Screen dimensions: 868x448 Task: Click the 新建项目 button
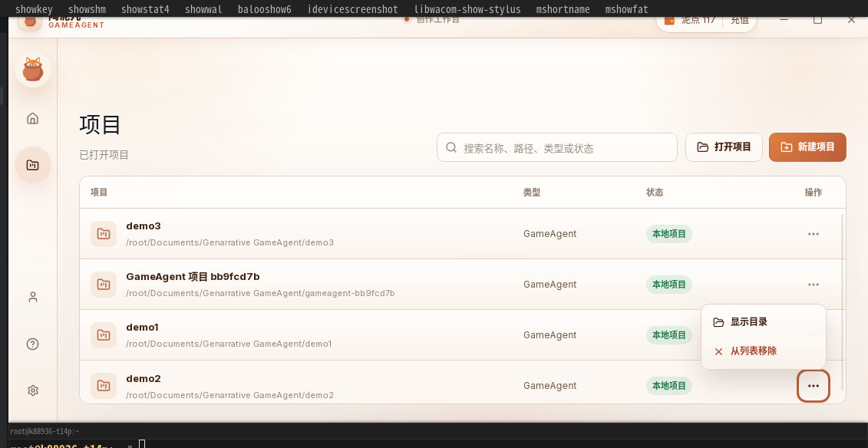pos(807,147)
